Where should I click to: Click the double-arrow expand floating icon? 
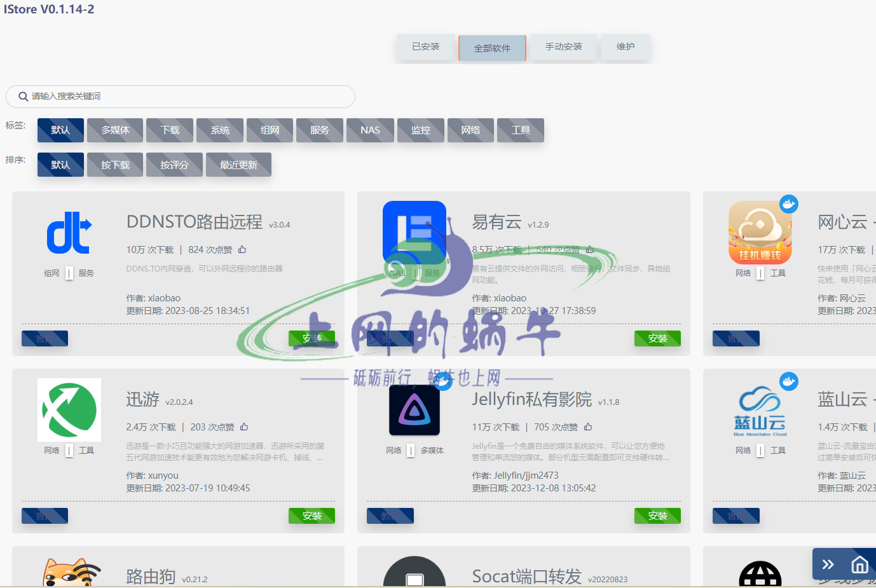click(828, 564)
